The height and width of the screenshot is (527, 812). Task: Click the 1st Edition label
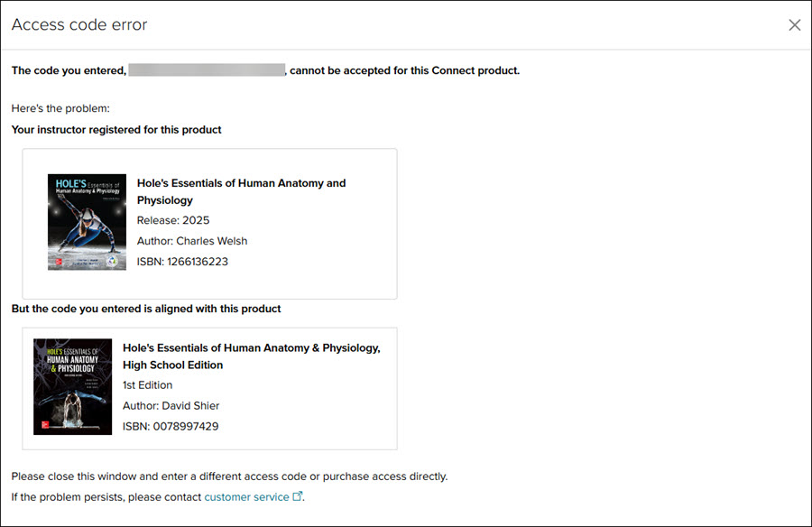148,385
